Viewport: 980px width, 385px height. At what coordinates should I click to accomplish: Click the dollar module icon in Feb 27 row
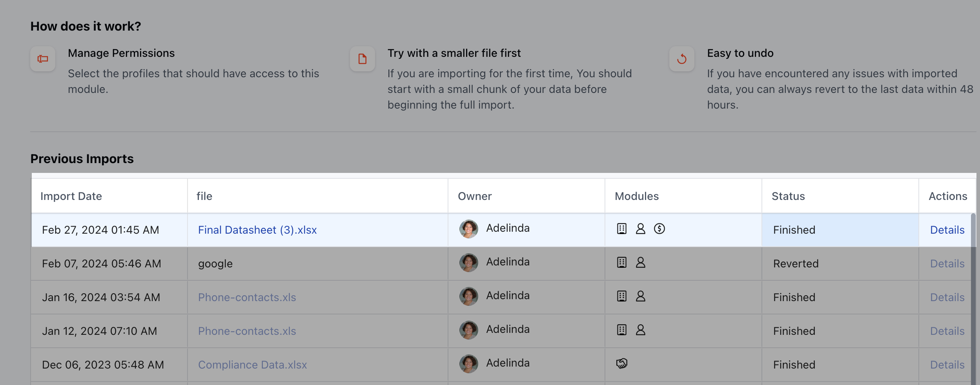(x=659, y=229)
